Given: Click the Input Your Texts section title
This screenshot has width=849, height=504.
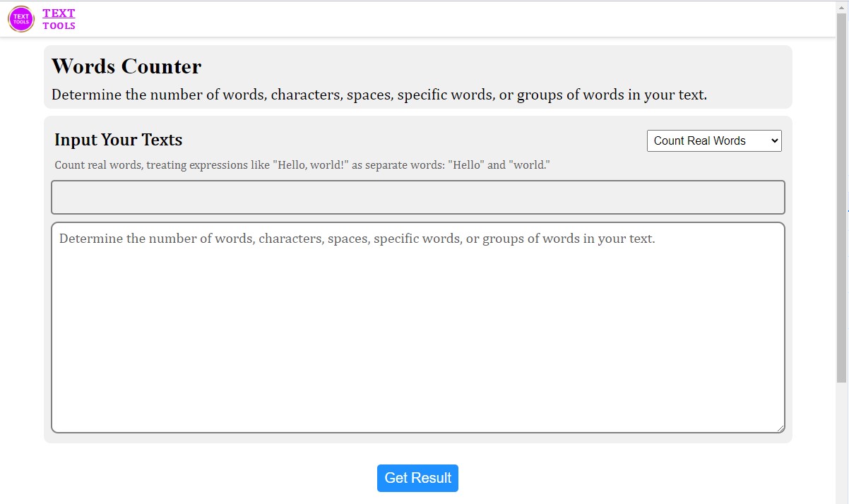Looking at the screenshot, I should (118, 140).
